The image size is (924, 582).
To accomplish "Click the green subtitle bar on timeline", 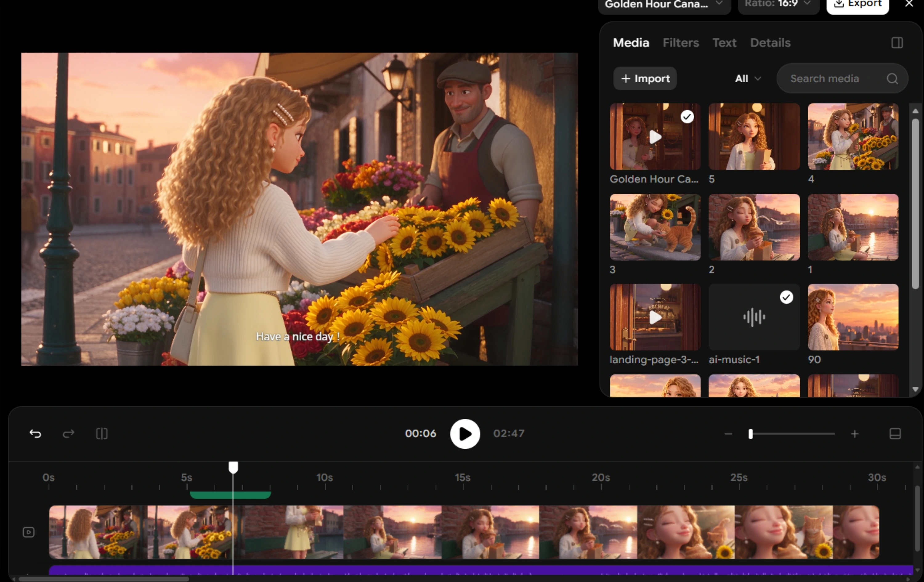I will click(230, 495).
